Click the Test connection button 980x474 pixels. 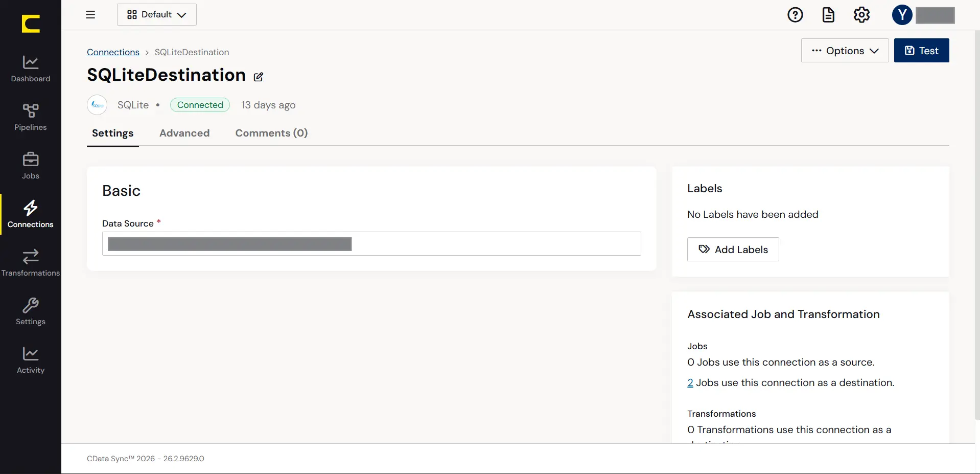pos(921,51)
